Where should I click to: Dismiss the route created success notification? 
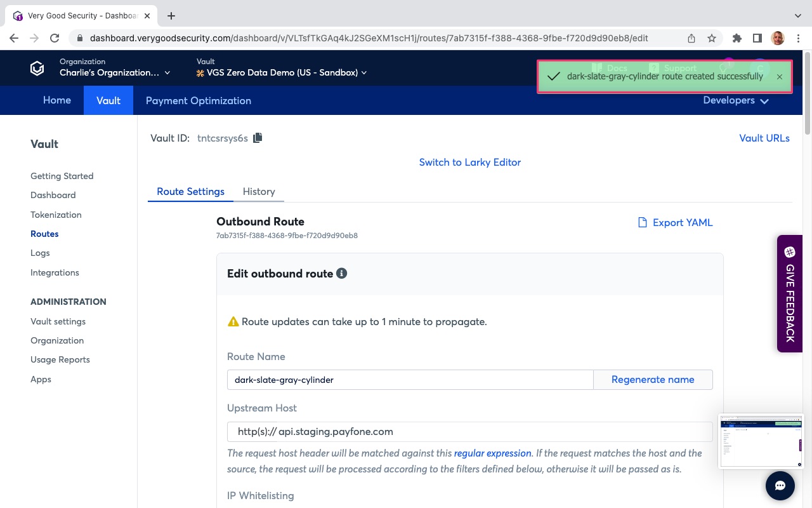point(780,77)
